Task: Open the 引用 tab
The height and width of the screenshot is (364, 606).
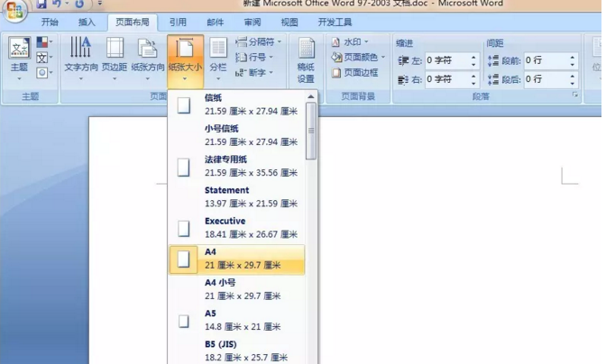Action: (178, 23)
